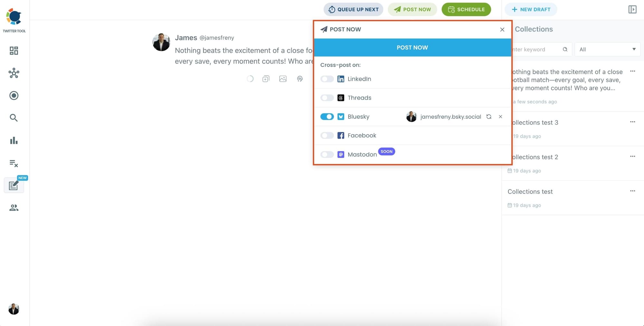Open the search magnifier icon in sidebar
This screenshot has height=326, width=644.
(14, 118)
